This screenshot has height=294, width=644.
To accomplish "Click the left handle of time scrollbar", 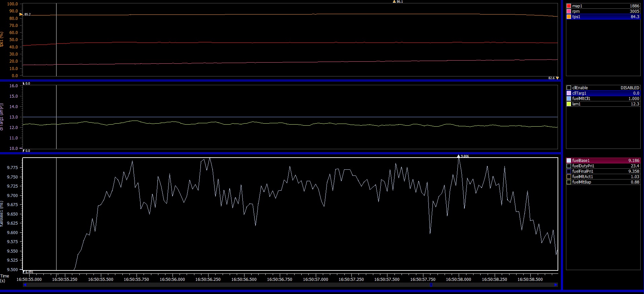I will (25, 285).
